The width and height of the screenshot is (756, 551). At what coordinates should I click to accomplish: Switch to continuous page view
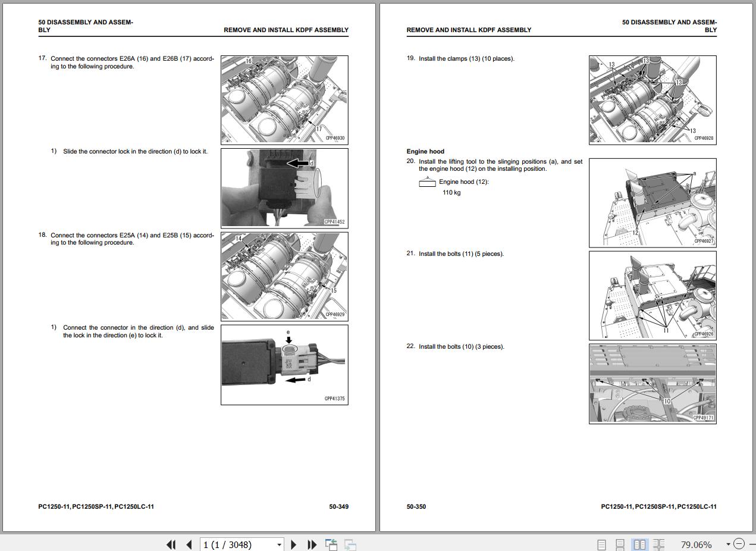[x=620, y=544]
